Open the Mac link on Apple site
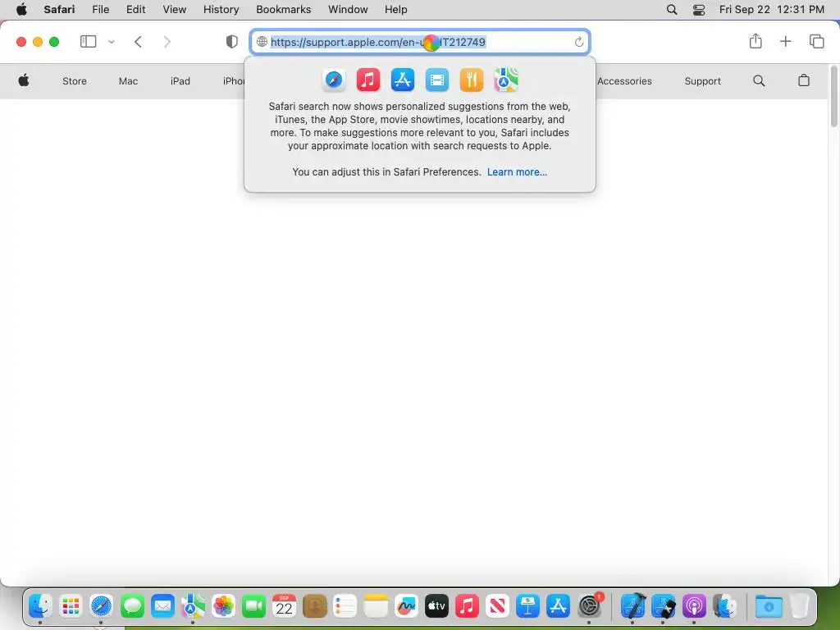Screen dimensions: 840x630 (x=128, y=81)
